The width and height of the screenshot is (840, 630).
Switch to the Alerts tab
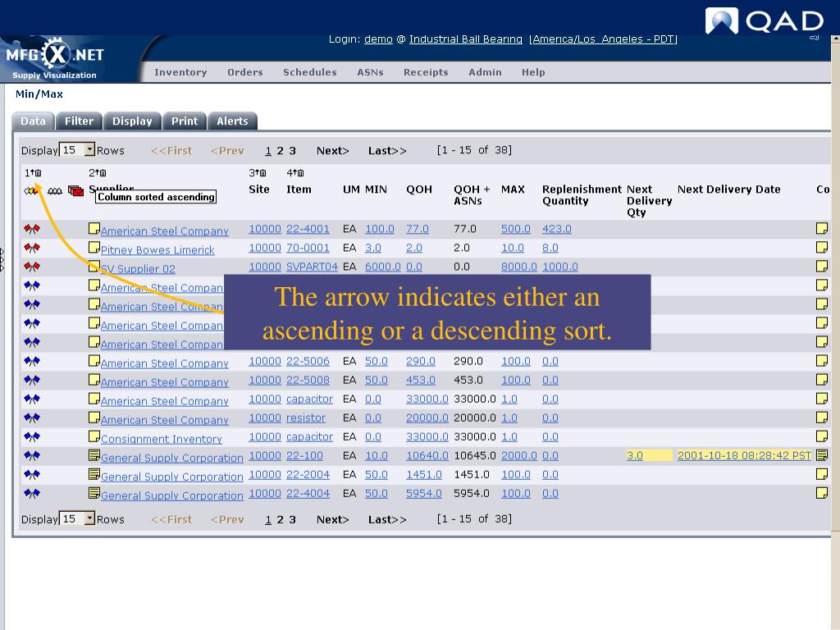pos(232,121)
